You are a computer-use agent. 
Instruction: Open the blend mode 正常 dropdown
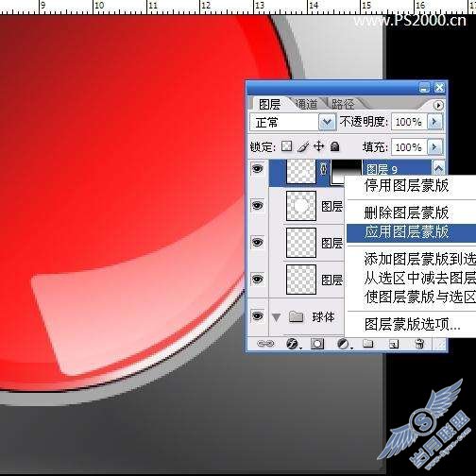point(327,122)
